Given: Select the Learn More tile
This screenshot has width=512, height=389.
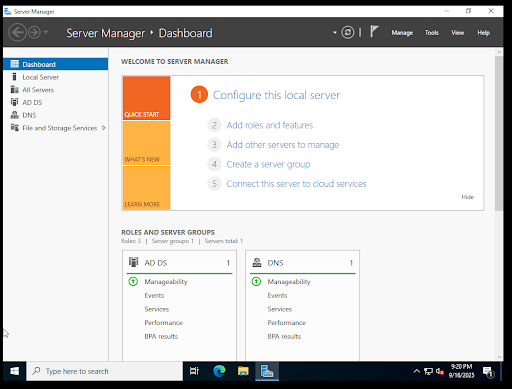Looking at the screenshot, I should pos(146,188).
